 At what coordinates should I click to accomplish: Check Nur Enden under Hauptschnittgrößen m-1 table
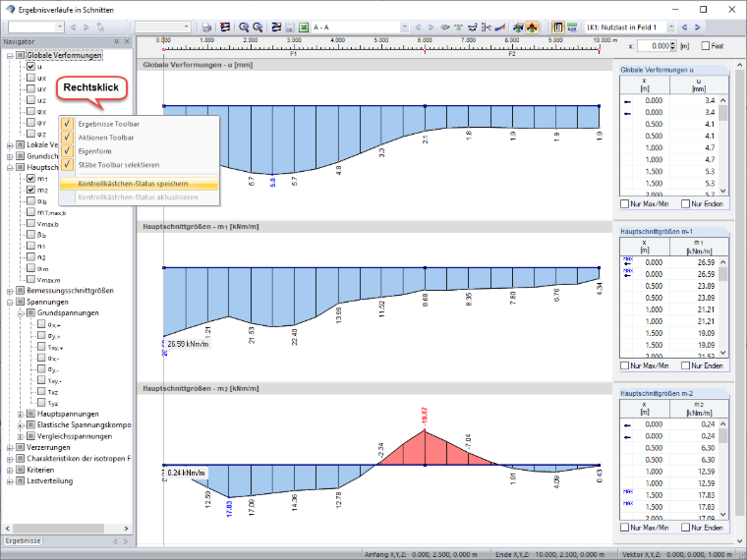point(685,366)
